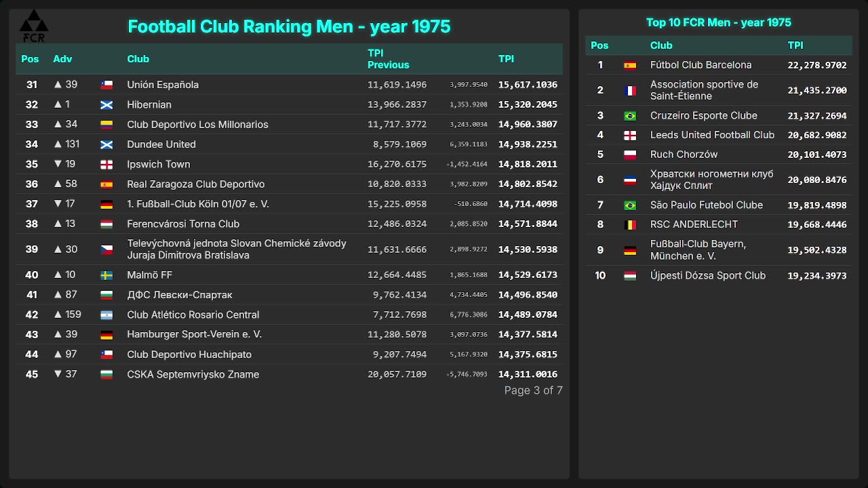868x488 pixels.
Task: Select the Fútbol Club Barcelona name
Action: (x=701, y=65)
